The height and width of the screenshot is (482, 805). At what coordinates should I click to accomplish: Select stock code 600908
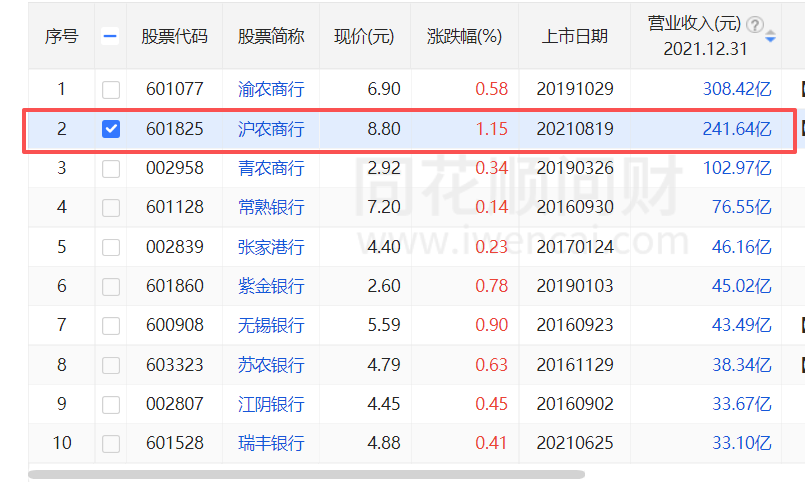(175, 325)
